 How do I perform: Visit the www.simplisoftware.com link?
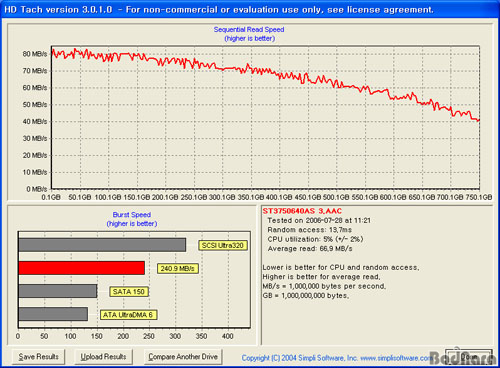coord(397,358)
